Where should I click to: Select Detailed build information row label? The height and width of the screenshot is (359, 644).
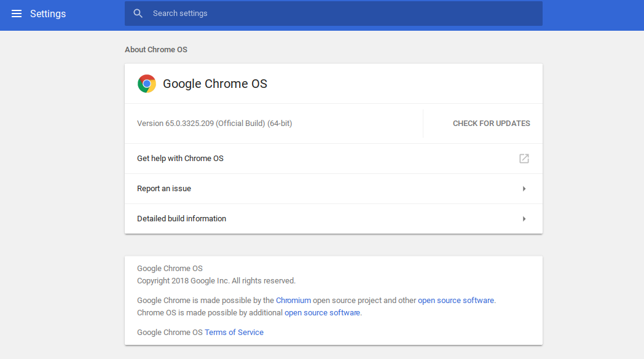tap(181, 218)
